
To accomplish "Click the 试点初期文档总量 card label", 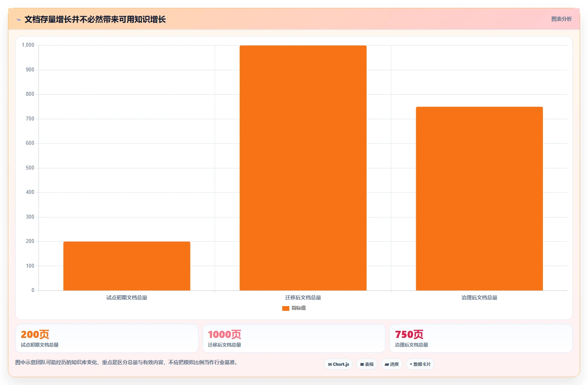I will pyautogui.click(x=40, y=345).
